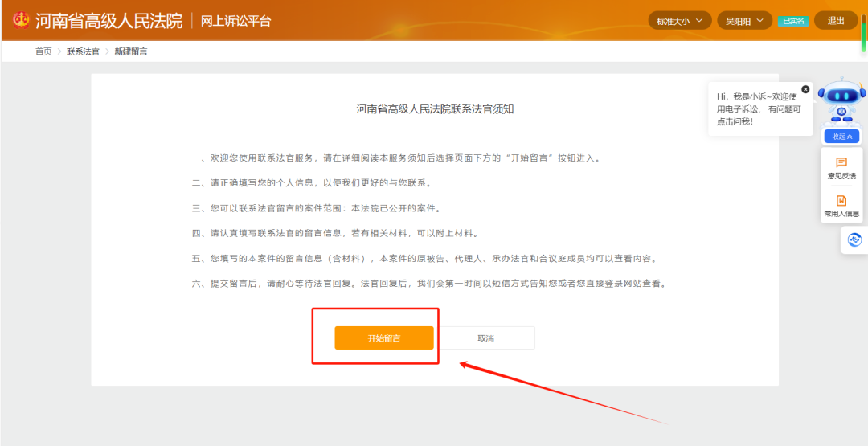Click the court emblem logo

[21, 21]
